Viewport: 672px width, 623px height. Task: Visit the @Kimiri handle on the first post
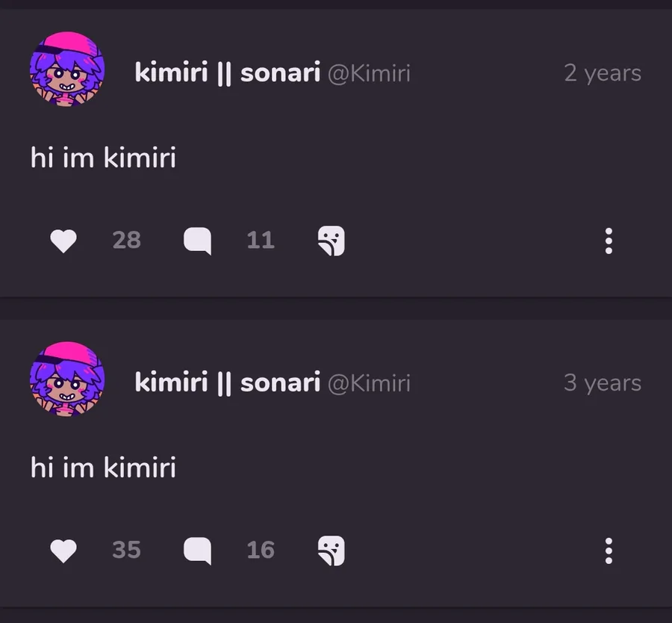[369, 74]
